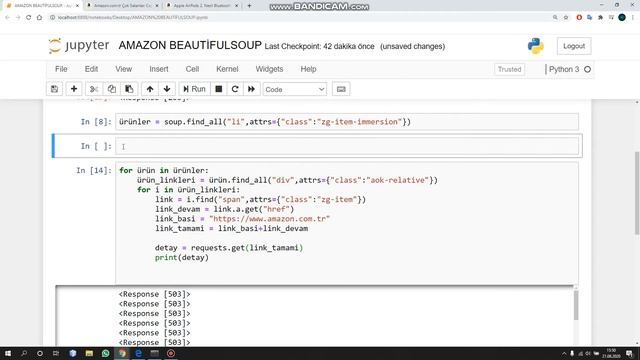Restart the kernel icon
This screenshot has width=640, height=360.
click(x=235, y=89)
